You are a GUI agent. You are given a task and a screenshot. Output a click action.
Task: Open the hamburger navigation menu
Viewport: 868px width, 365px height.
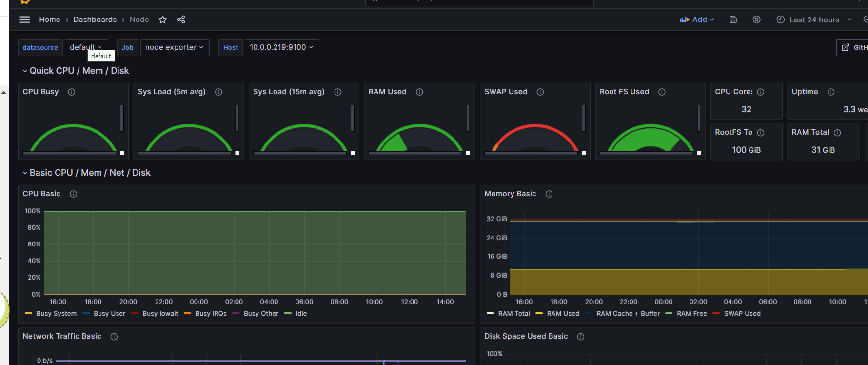(24, 20)
